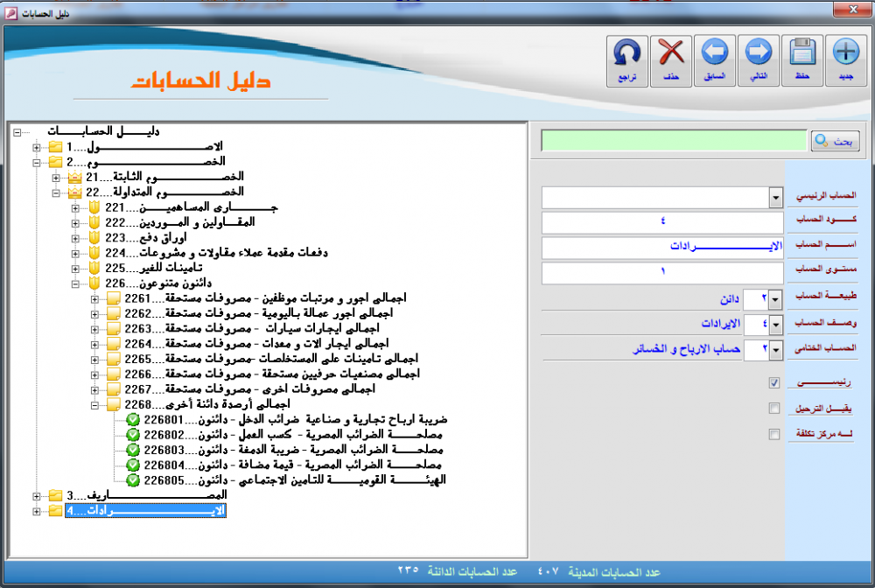Click the green search input field
This screenshot has width=875, height=588.
coord(674,141)
